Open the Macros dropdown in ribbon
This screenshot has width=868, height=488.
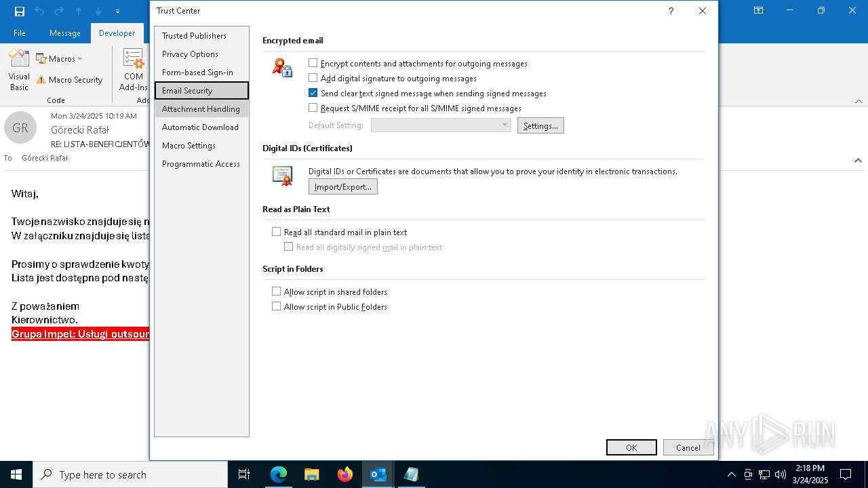(x=60, y=59)
